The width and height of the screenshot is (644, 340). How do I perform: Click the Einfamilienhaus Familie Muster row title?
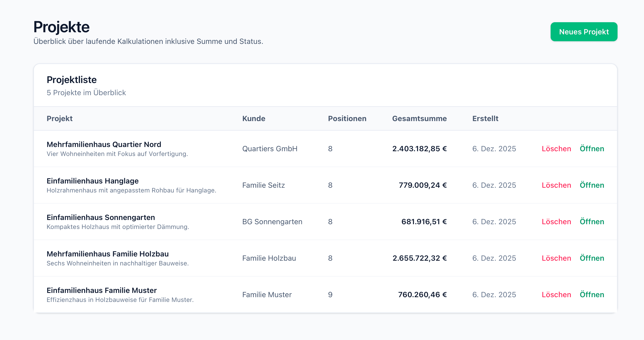point(102,290)
